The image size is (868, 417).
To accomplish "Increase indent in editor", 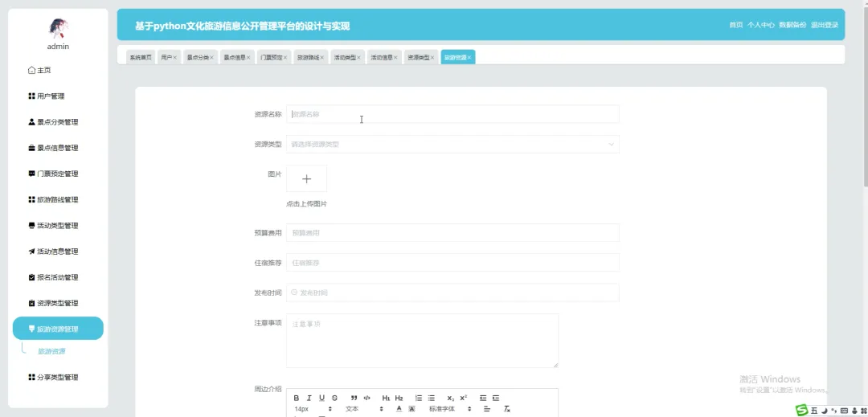I will click(495, 398).
